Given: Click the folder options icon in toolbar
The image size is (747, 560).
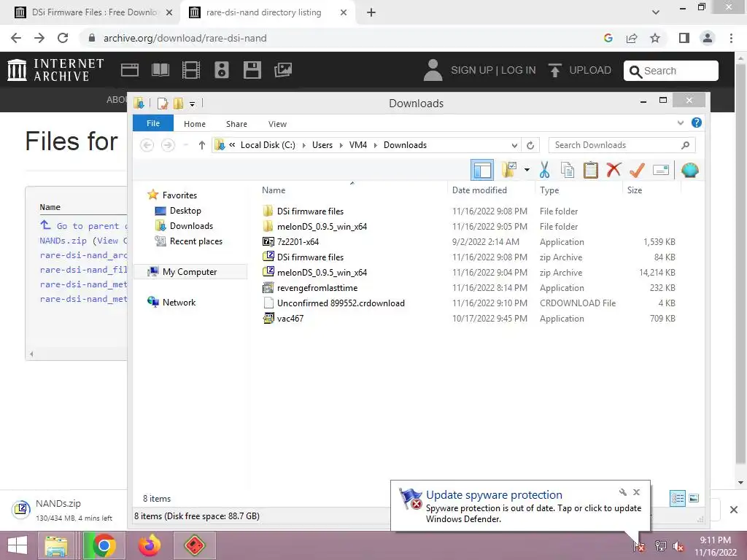Looking at the screenshot, I should coord(508,170).
